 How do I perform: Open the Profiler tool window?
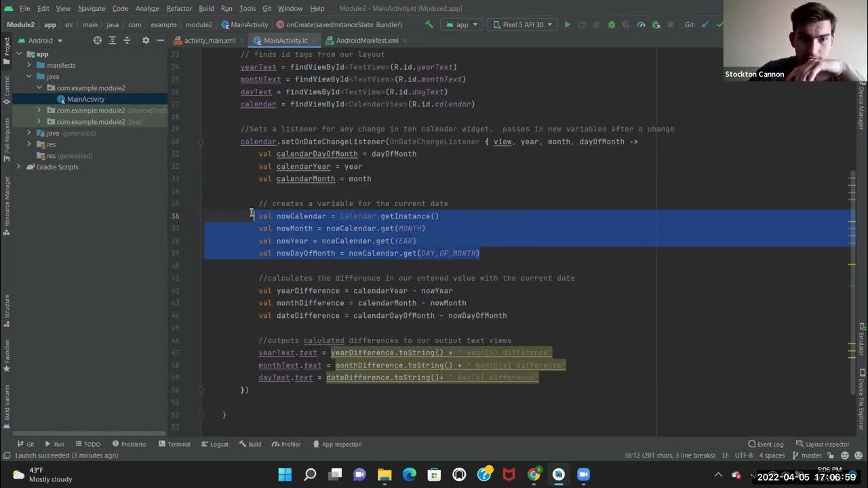pos(286,444)
